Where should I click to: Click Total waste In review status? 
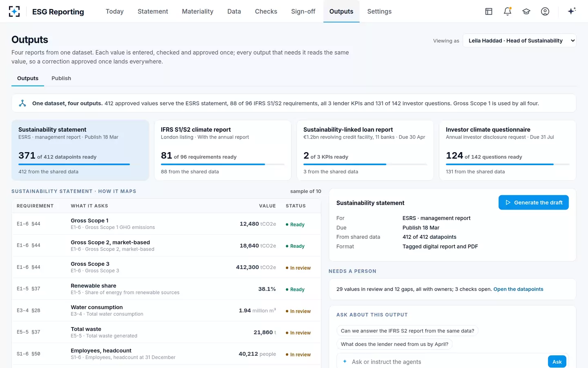298,333
